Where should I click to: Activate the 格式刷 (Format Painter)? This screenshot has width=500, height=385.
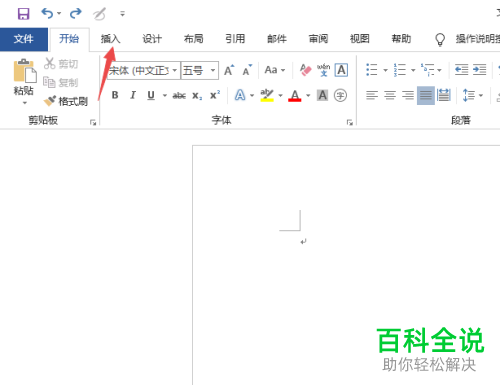coord(66,101)
